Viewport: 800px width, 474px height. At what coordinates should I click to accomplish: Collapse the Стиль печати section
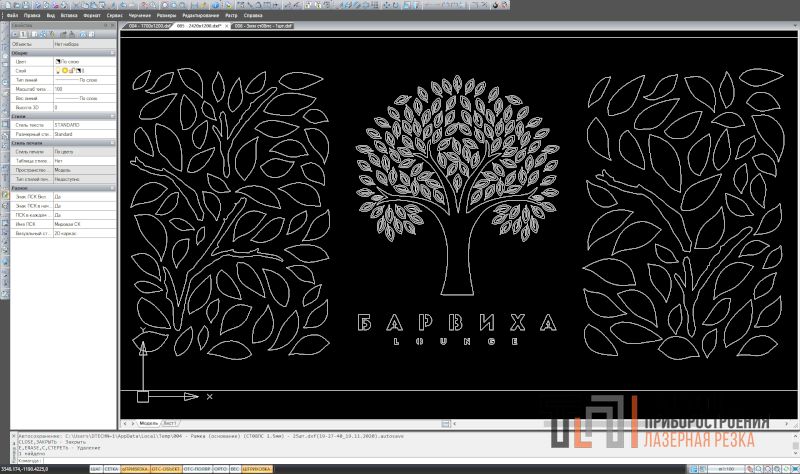[113, 143]
